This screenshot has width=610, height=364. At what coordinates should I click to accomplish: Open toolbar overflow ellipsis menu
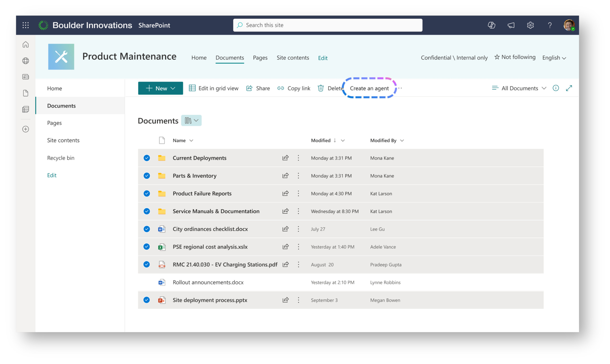[x=400, y=88]
